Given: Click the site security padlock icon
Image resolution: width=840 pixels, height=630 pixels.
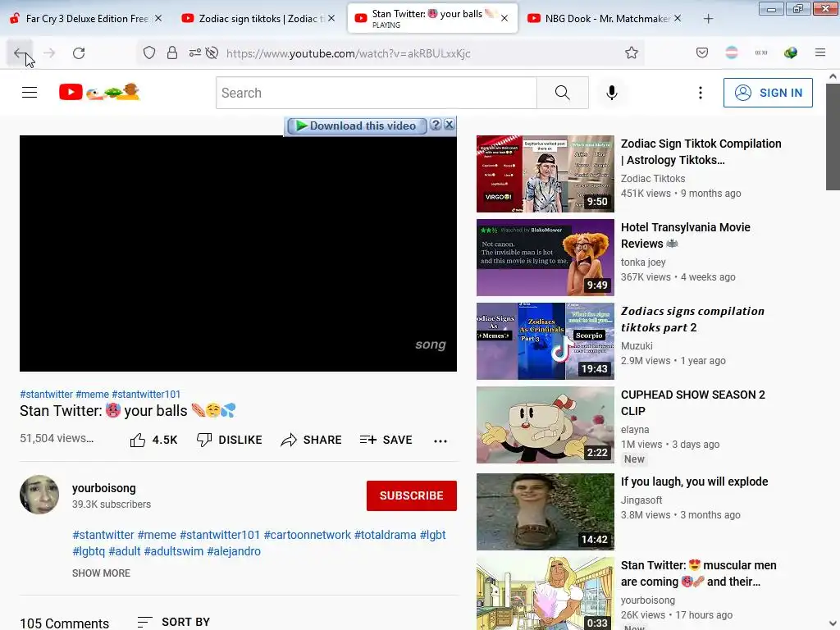Looking at the screenshot, I should point(172,53).
